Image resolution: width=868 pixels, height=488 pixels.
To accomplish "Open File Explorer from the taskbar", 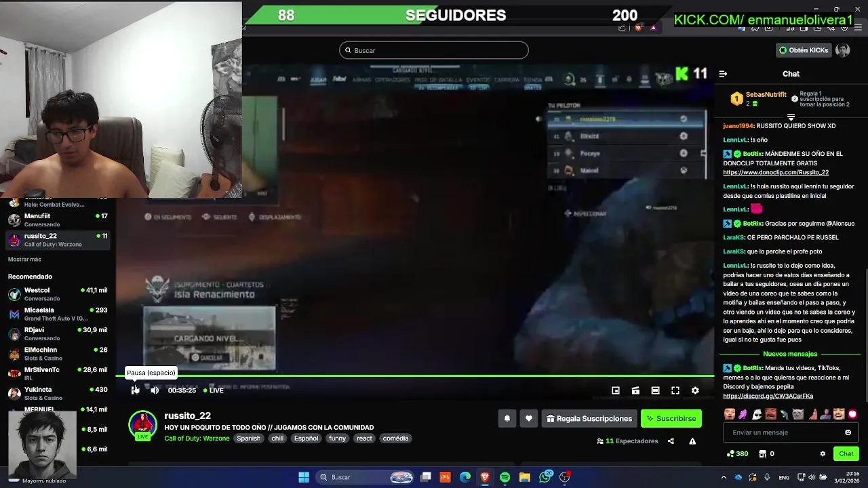I will (525, 477).
